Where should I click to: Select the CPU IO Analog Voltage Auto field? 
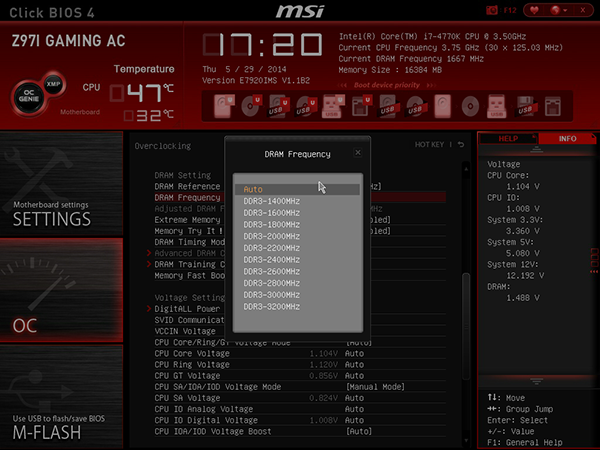point(354,409)
